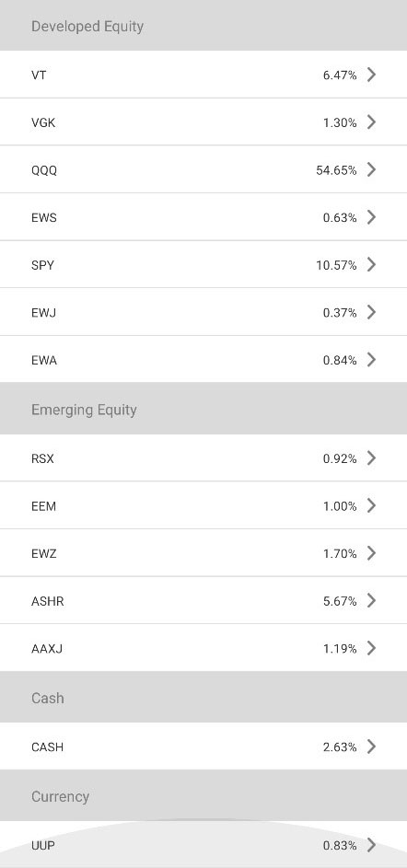Expand the EWZ holding entry
This screenshot has width=407, height=868.
(x=203, y=553)
